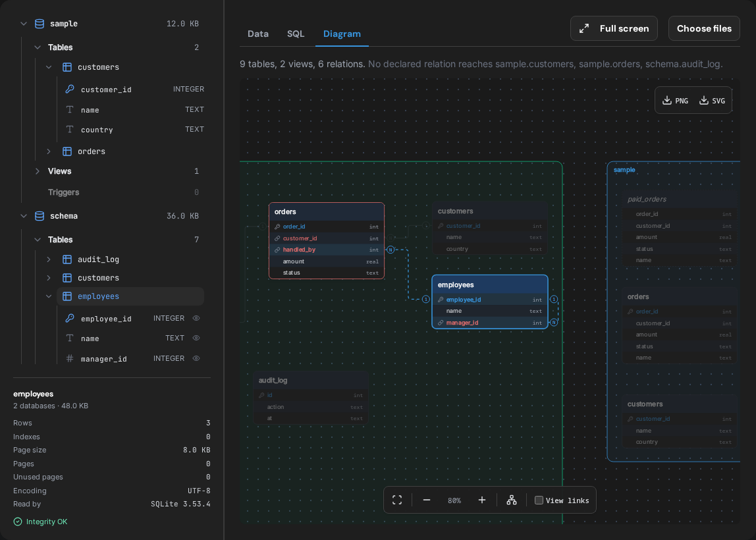Screen dimensions: 756x540
Task: Click the sample group label in diagram
Action: click(624, 170)
